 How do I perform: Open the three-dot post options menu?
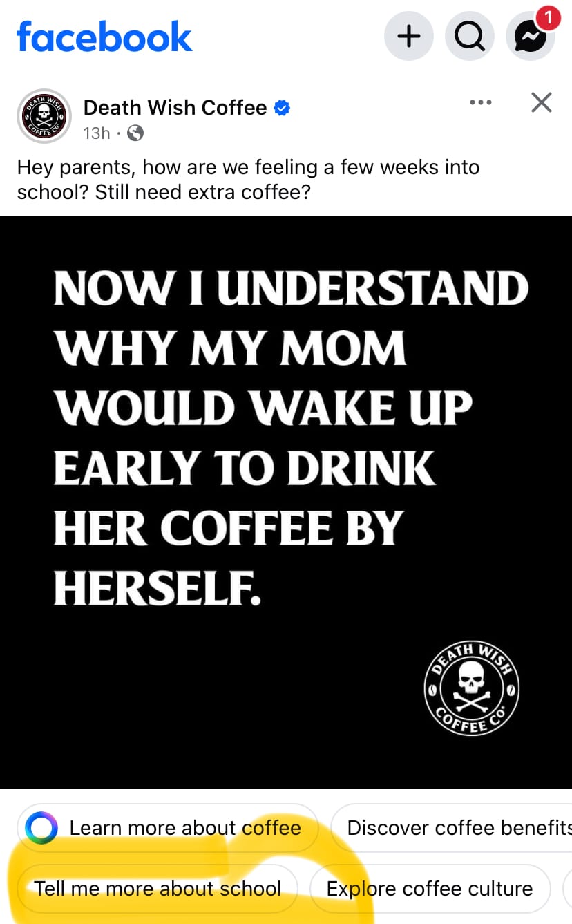(480, 102)
